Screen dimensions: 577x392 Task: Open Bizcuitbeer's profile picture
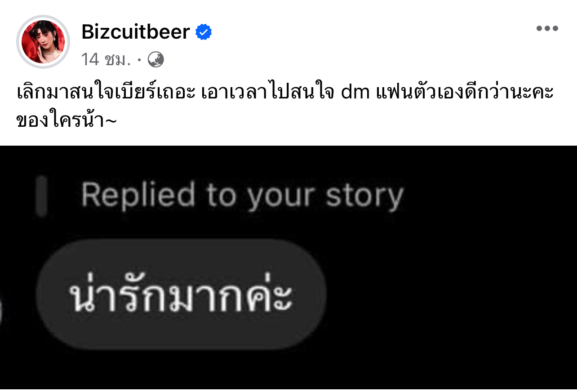43,42
